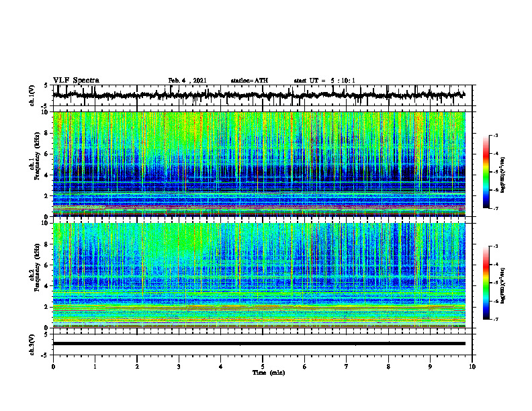Click time-axis tick label '5'

(263, 367)
